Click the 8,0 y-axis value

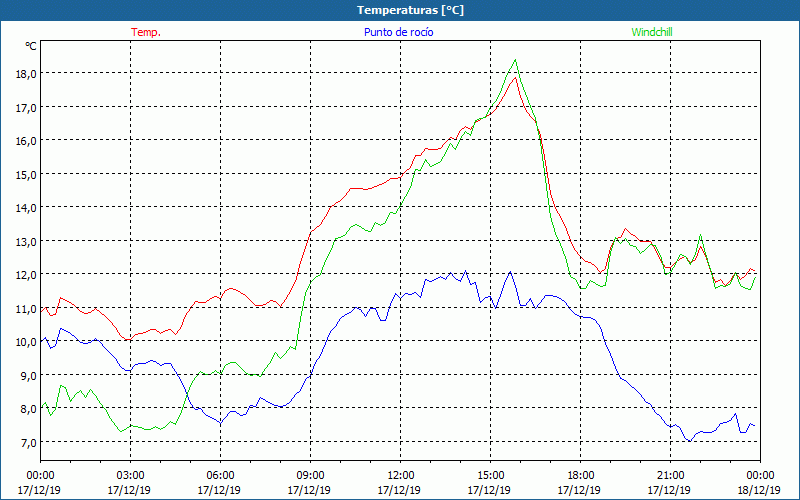[28, 409]
